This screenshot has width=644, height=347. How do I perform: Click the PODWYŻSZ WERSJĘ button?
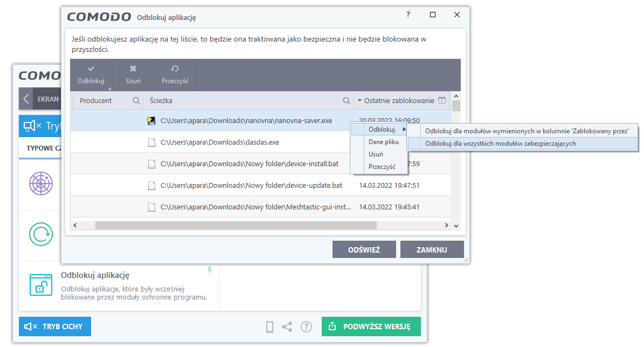coord(371,326)
